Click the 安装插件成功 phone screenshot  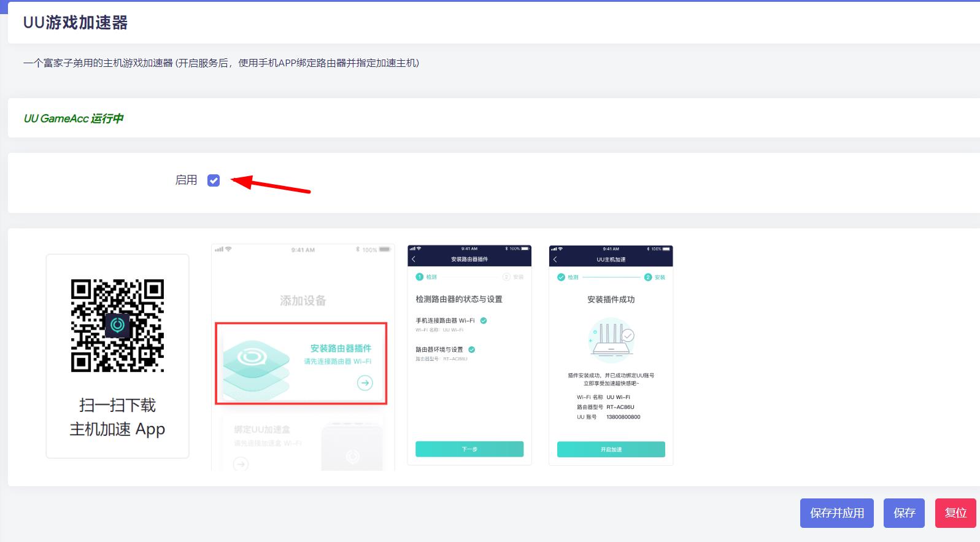point(611,355)
